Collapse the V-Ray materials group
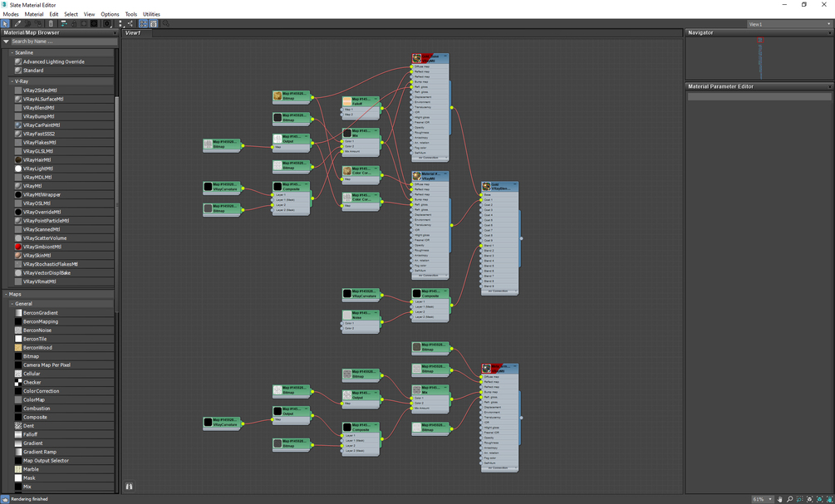The width and height of the screenshot is (835, 504). (x=12, y=81)
